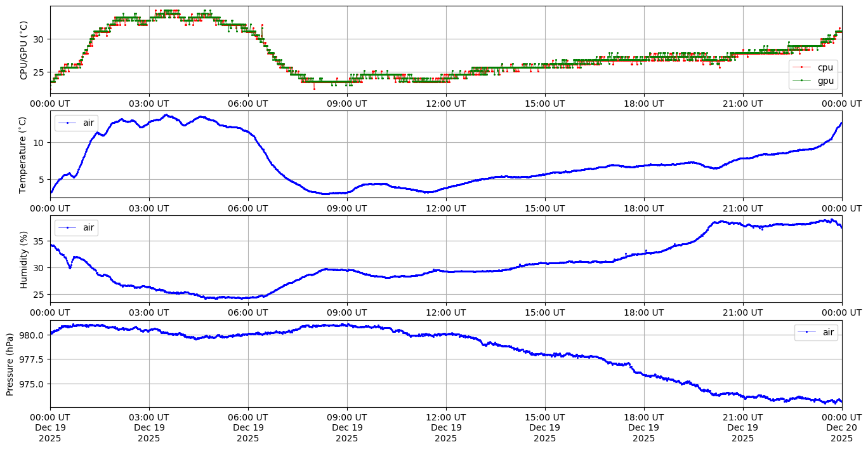
Task: Click the 980.0 pressure axis tick label
Action: point(32,335)
